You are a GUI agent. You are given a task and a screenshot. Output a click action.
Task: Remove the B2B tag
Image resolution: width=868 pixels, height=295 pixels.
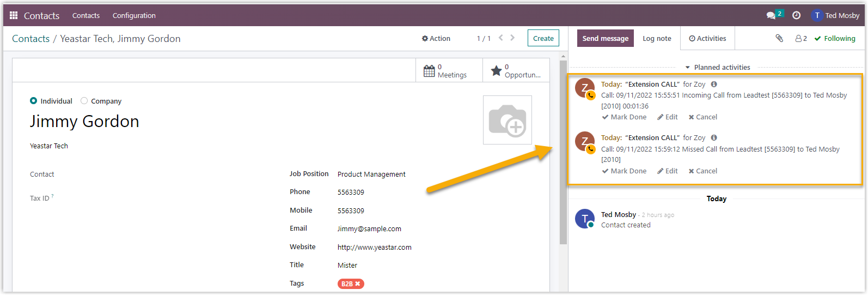click(358, 284)
